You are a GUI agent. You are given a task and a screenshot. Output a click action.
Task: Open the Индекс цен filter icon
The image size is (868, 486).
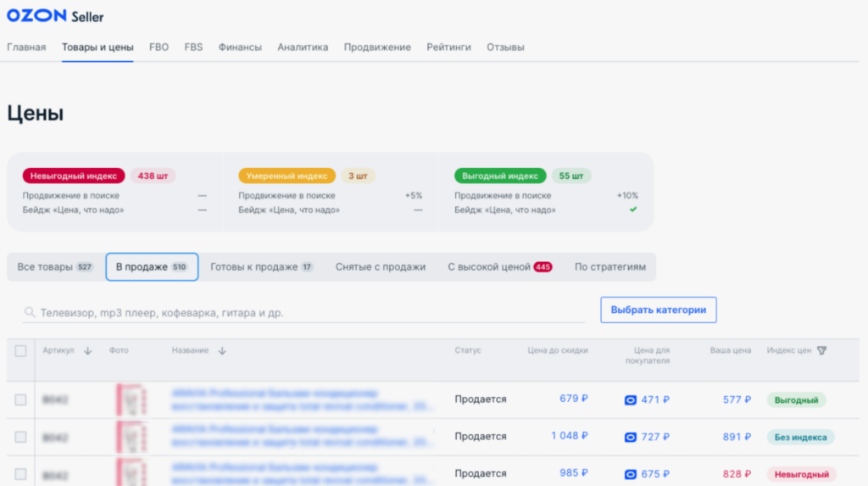coord(822,350)
